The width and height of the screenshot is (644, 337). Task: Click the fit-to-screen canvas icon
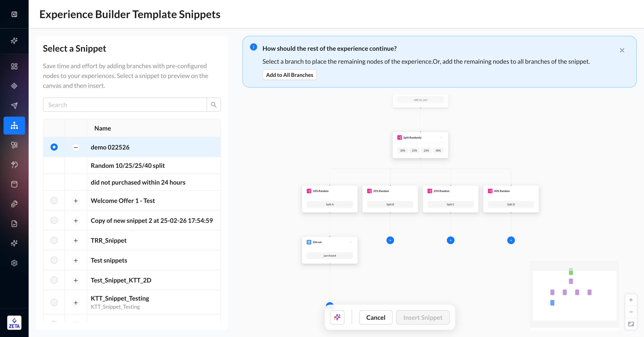[x=631, y=324]
